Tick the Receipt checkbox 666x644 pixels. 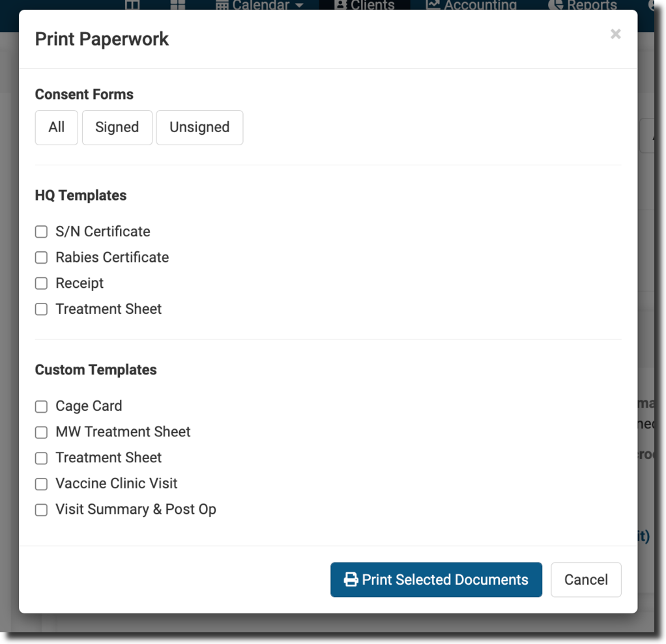tap(41, 283)
